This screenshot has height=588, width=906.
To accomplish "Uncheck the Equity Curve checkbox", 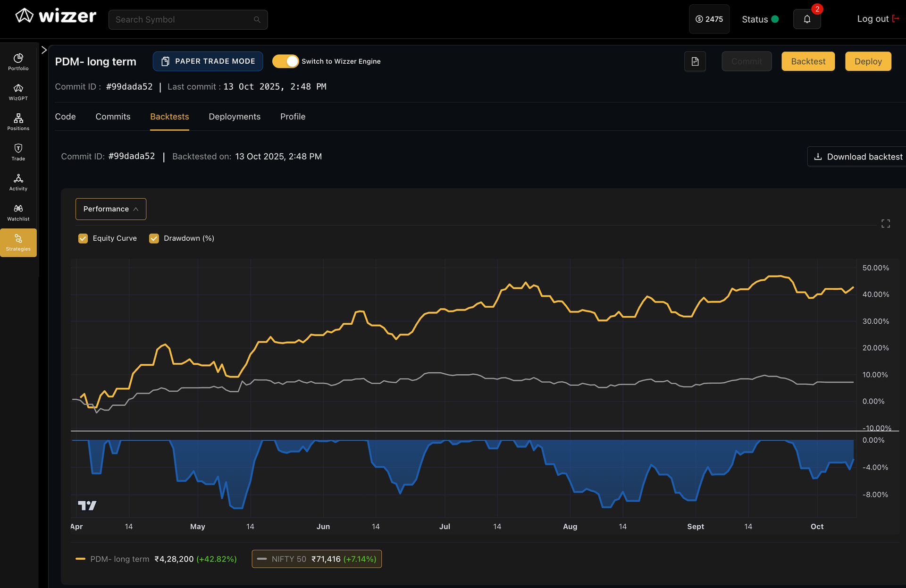I will (83, 238).
